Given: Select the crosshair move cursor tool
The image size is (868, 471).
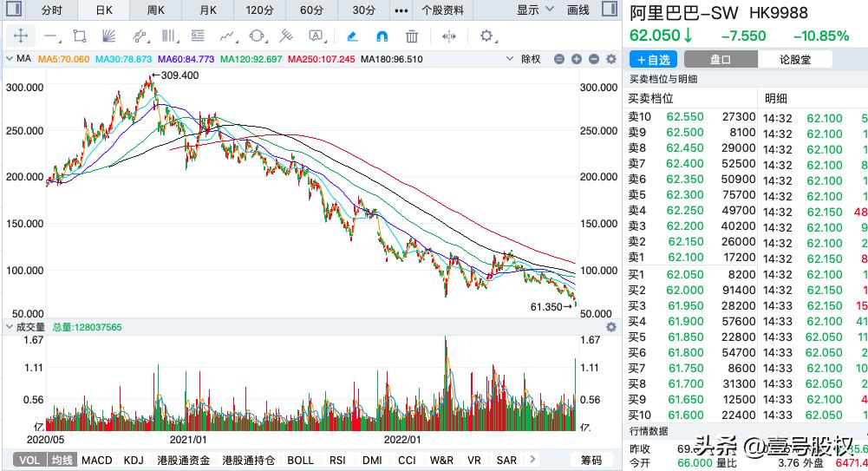Looking at the screenshot, I should [x=21, y=36].
